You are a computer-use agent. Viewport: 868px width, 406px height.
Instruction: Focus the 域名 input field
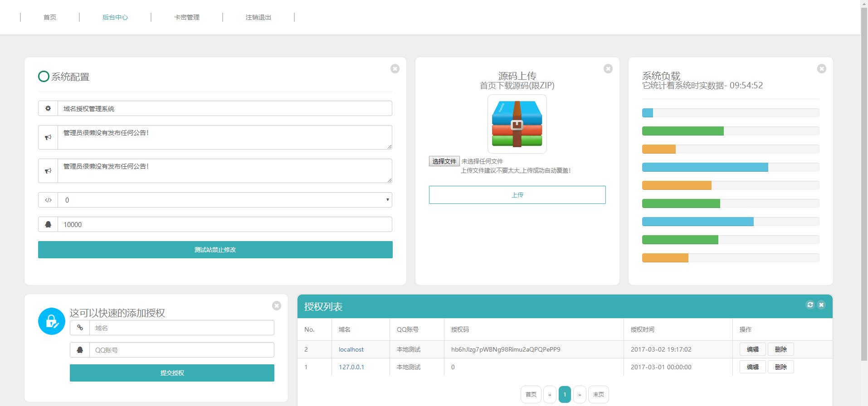[x=181, y=328]
